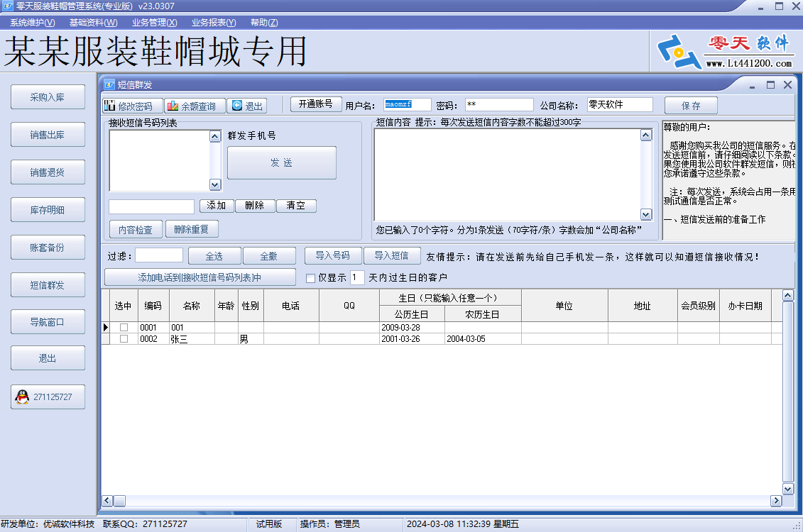Click the 全选 button
The height and width of the screenshot is (532, 803).
click(x=214, y=256)
